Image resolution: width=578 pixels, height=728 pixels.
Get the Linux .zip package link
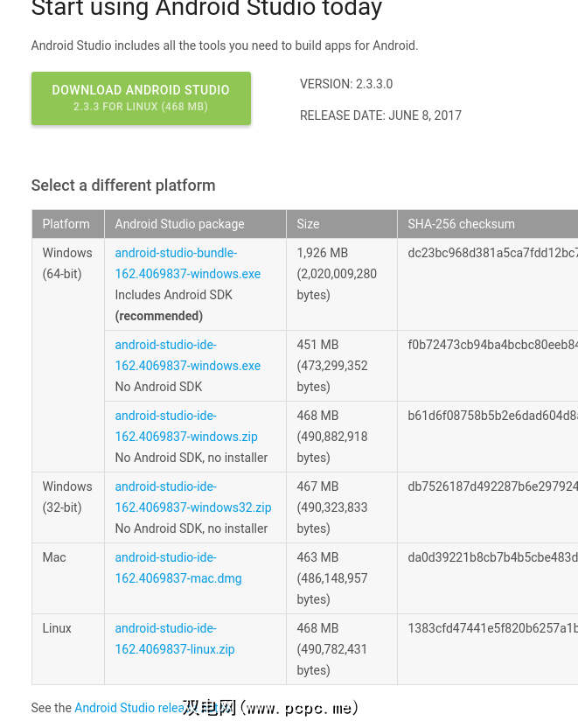click(174, 639)
